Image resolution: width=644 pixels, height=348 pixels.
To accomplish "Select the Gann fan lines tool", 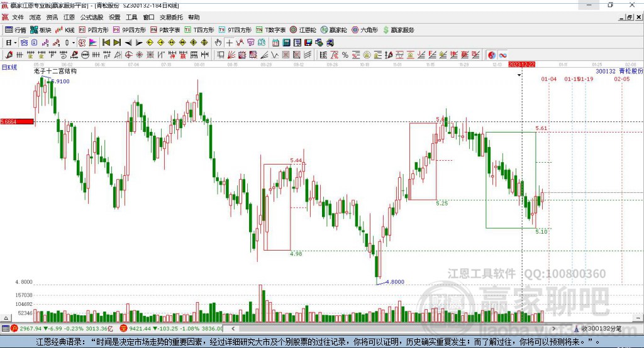I will coord(231,55).
